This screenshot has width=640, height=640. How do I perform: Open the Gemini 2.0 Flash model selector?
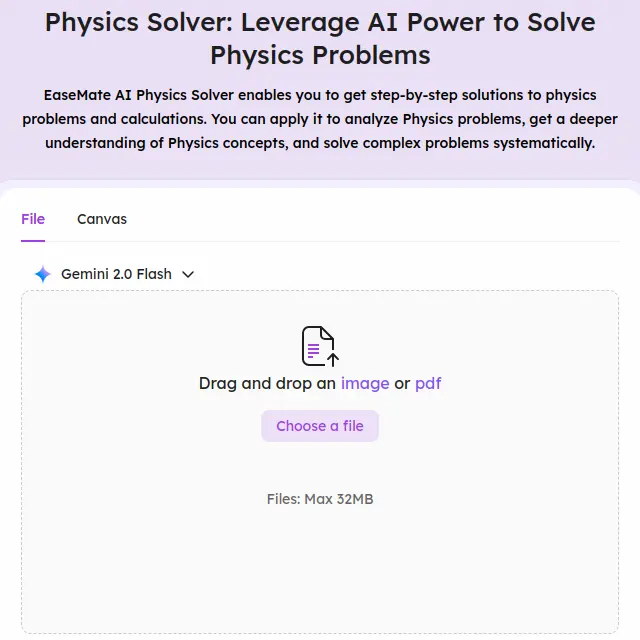pos(116,274)
